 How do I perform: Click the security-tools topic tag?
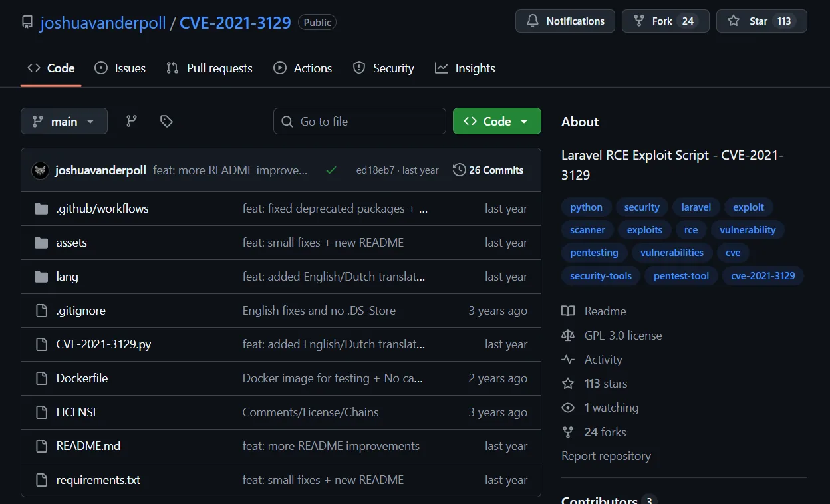point(601,276)
